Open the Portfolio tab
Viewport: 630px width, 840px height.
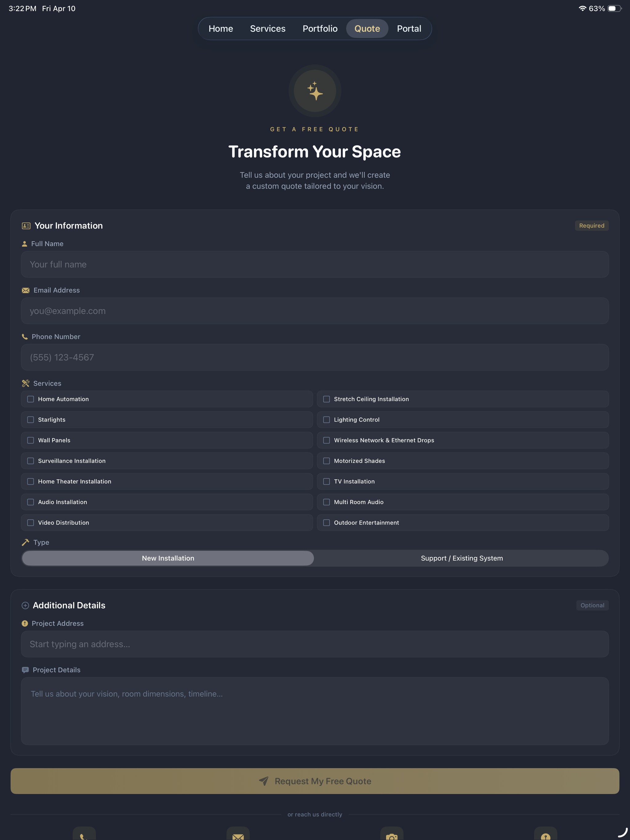coord(320,29)
